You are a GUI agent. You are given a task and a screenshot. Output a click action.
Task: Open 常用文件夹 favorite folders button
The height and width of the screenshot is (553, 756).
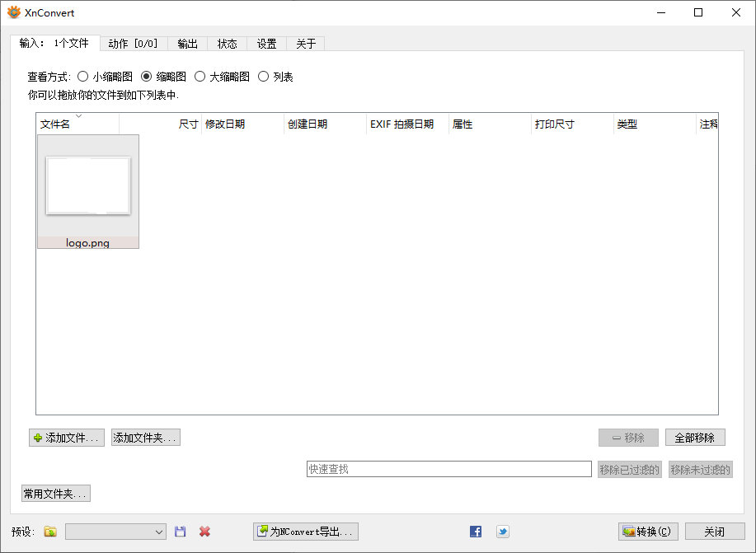pyautogui.click(x=56, y=494)
